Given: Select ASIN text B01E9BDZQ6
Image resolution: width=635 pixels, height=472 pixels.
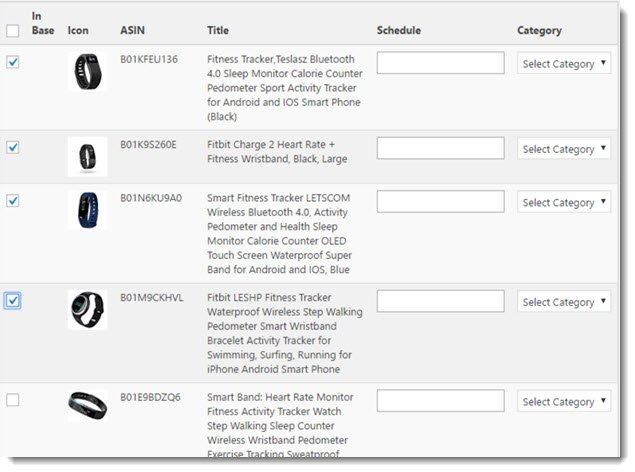Looking at the screenshot, I should pyautogui.click(x=150, y=397).
